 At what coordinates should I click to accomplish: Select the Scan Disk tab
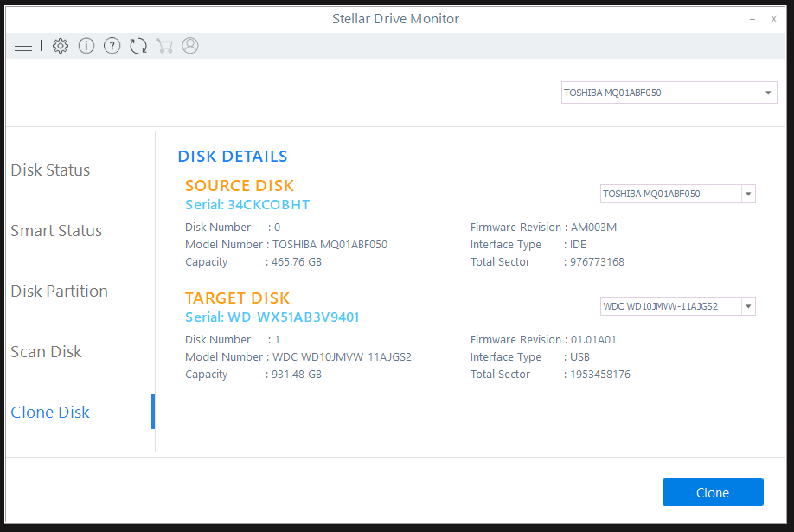(x=47, y=352)
